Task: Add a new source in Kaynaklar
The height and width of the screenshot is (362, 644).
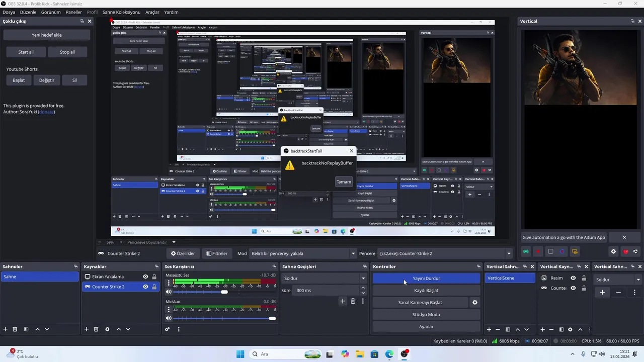Action: pyautogui.click(x=87, y=329)
